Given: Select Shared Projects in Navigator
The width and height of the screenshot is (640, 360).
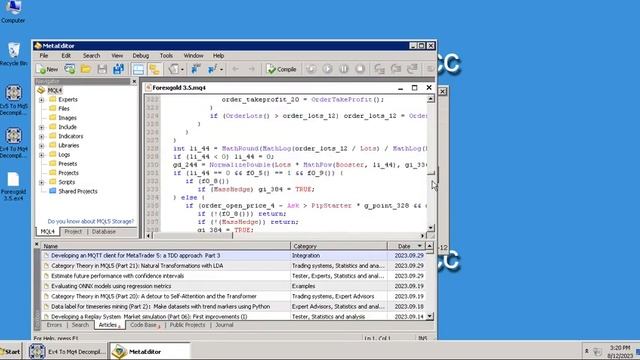Looking at the screenshot, I should pyautogui.click(x=78, y=191).
